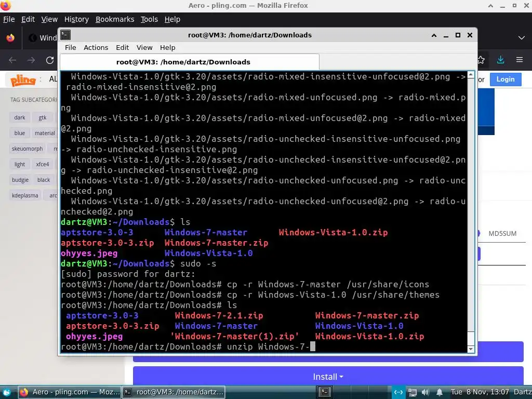
Task: Shade terminal window with up-arrow button
Action: 434,35
